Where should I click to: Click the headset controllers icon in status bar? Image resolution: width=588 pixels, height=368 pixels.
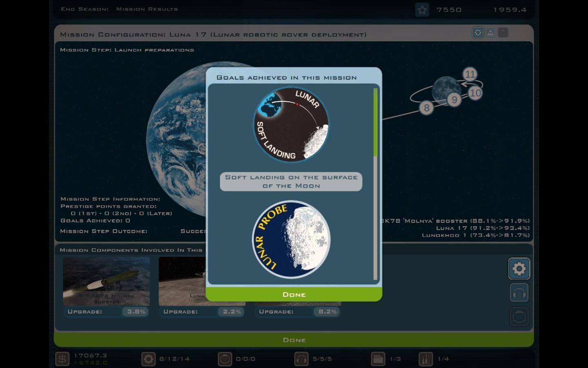tap(301, 359)
